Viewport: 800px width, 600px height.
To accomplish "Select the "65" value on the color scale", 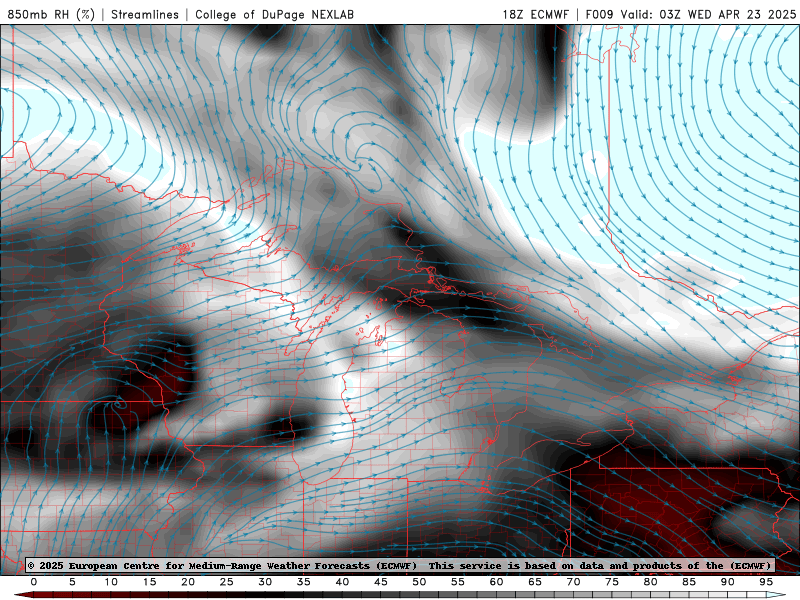I will (x=535, y=582).
